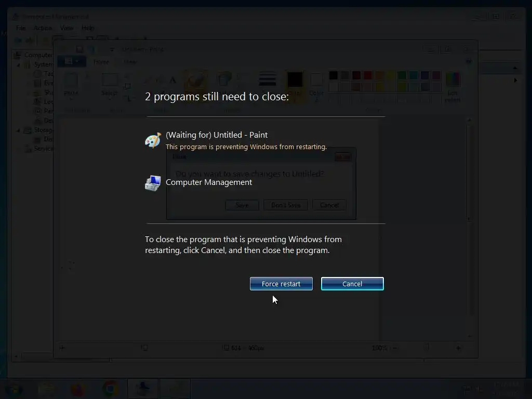Select the "Computer Management" program entry
The height and width of the screenshot is (399, 532).
[209, 182]
